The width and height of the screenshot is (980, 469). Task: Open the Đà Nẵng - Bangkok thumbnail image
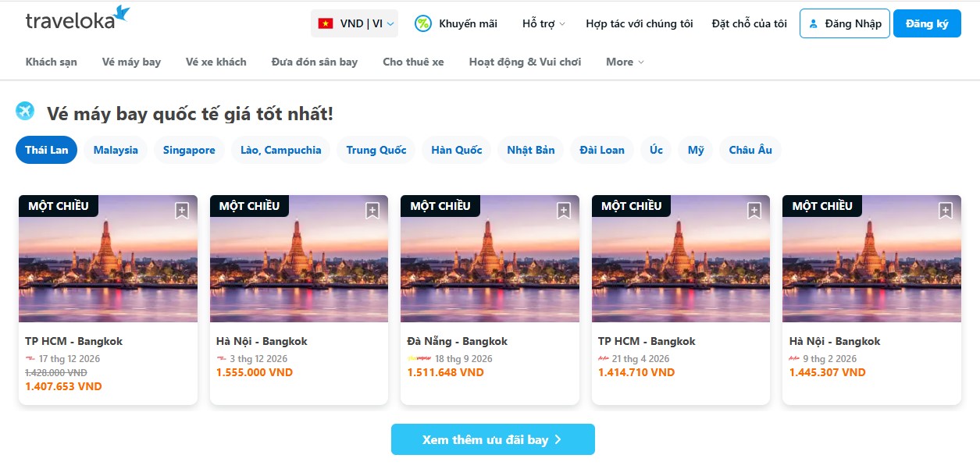(490, 265)
